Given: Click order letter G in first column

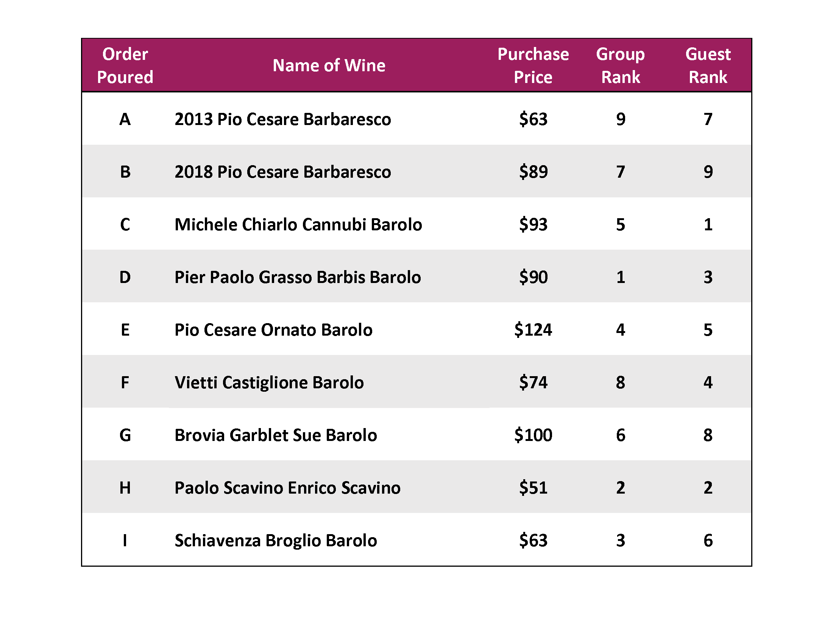Looking at the screenshot, I should 125,435.
